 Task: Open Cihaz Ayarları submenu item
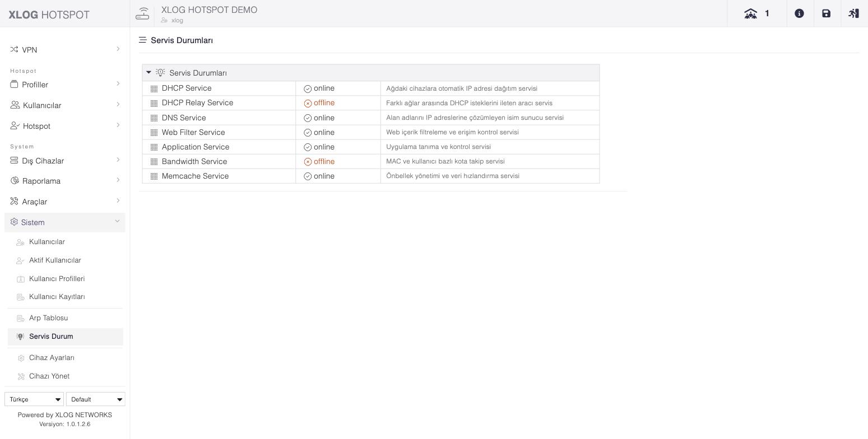(52, 358)
